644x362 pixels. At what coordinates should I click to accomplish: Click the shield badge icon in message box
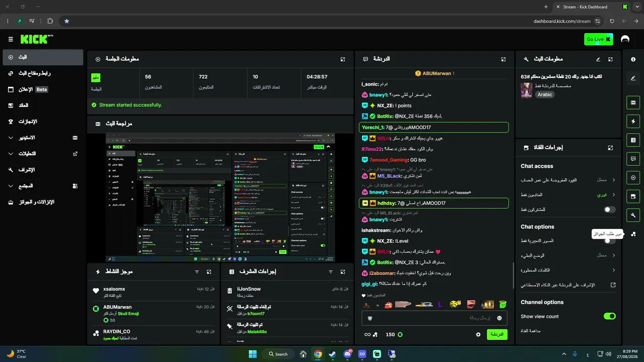(x=370, y=318)
